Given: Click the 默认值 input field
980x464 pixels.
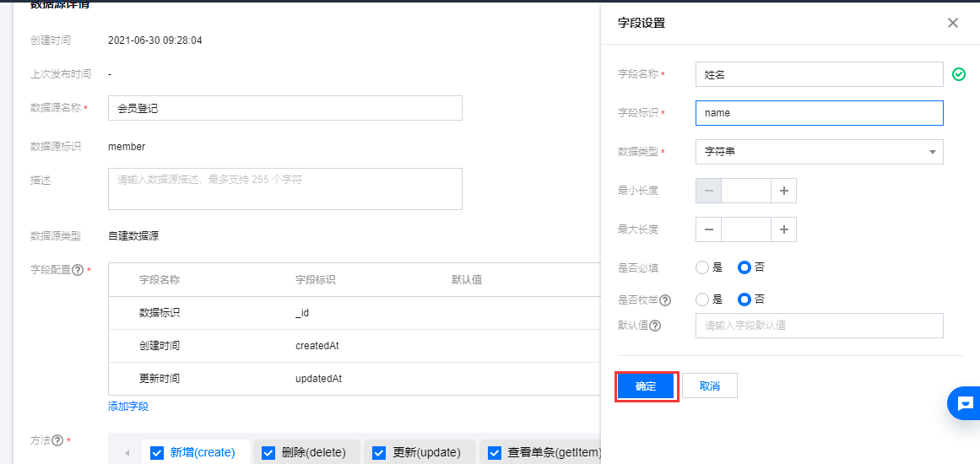Looking at the screenshot, I should (x=820, y=326).
